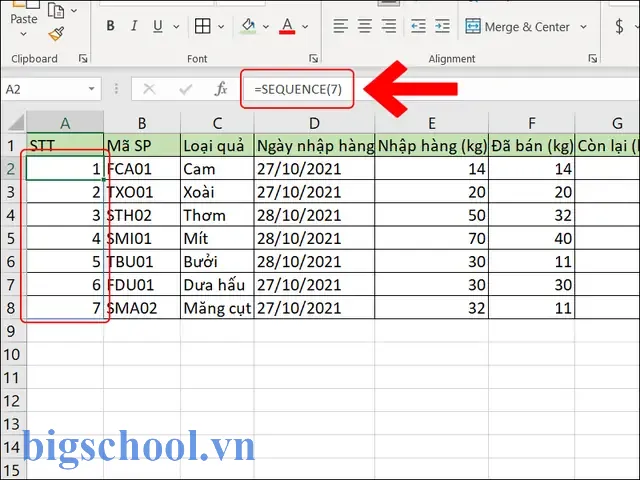This screenshot has height=480, width=640.
Task: Open Copy options dropdown arrow
Action: 74,11
